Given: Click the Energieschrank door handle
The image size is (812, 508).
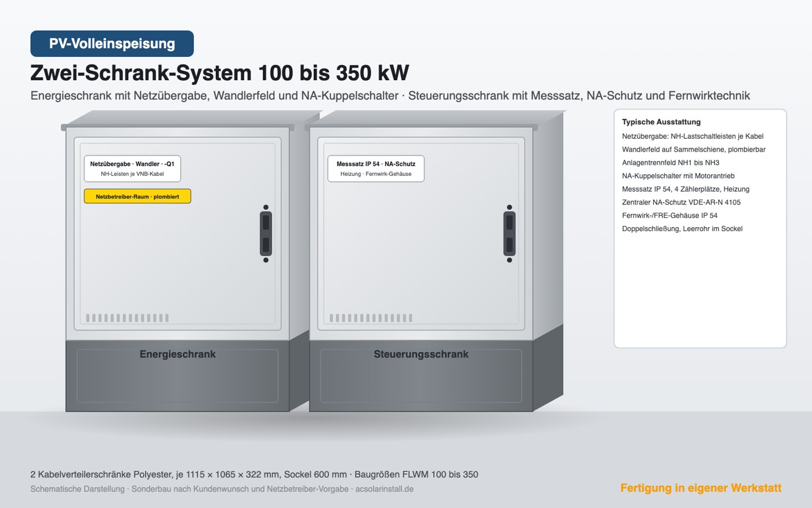Looking at the screenshot, I should pyautogui.click(x=266, y=234).
